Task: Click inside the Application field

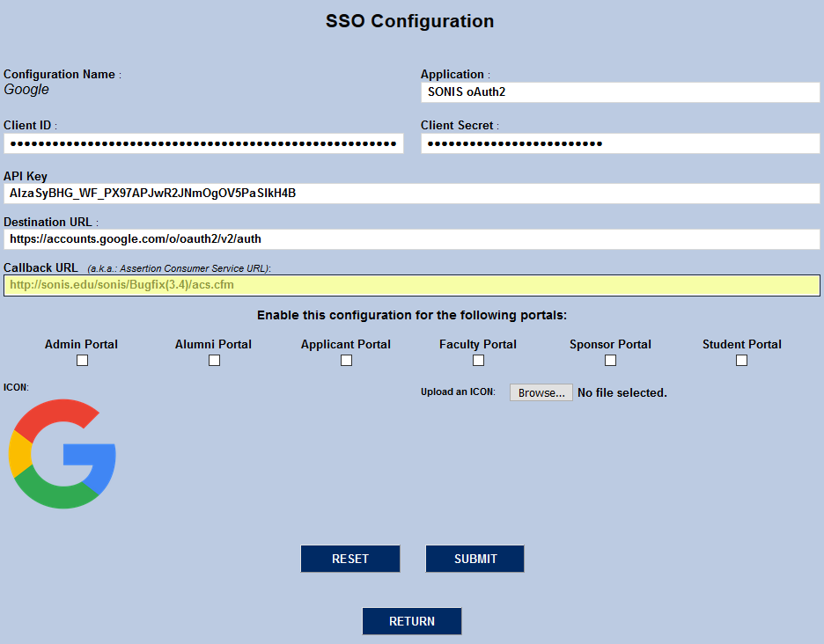Action: click(x=619, y=91)
